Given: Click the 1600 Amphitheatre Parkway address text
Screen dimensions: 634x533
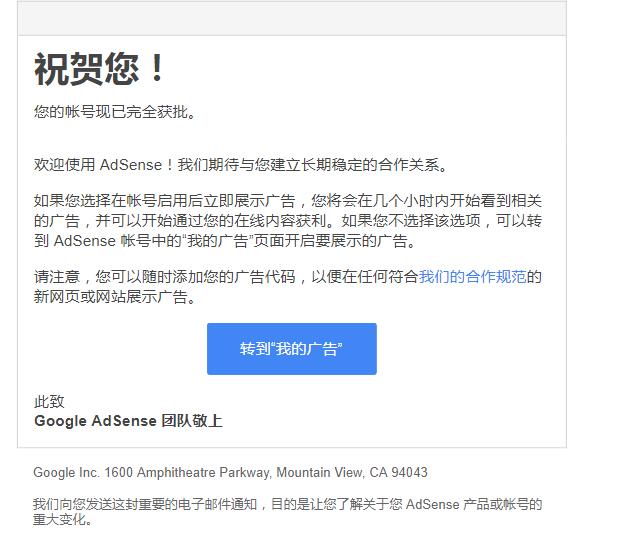Looking at the screenshot, I should coord(188,472).
